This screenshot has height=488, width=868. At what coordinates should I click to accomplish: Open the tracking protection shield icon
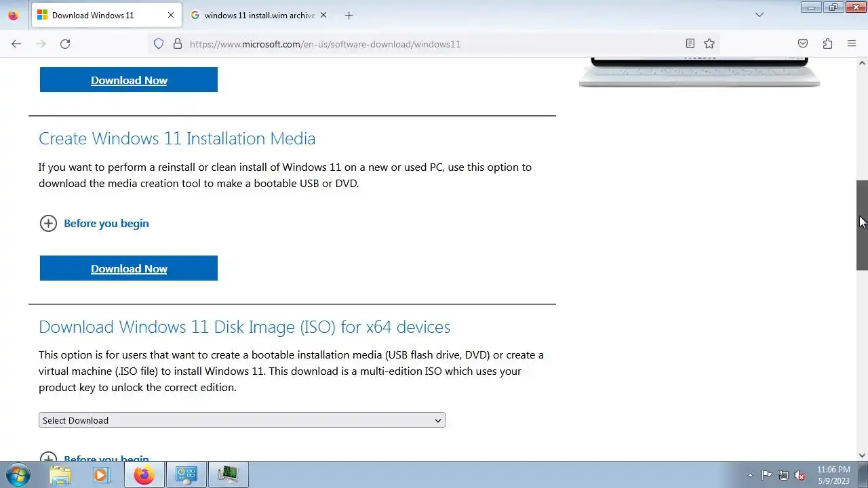pos(159,43)
